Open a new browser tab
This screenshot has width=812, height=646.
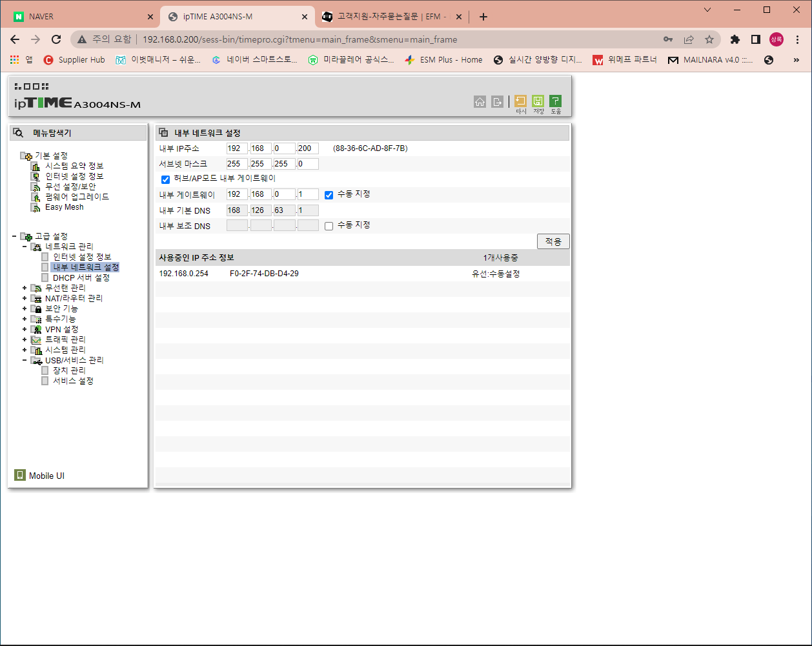(483, 17)
